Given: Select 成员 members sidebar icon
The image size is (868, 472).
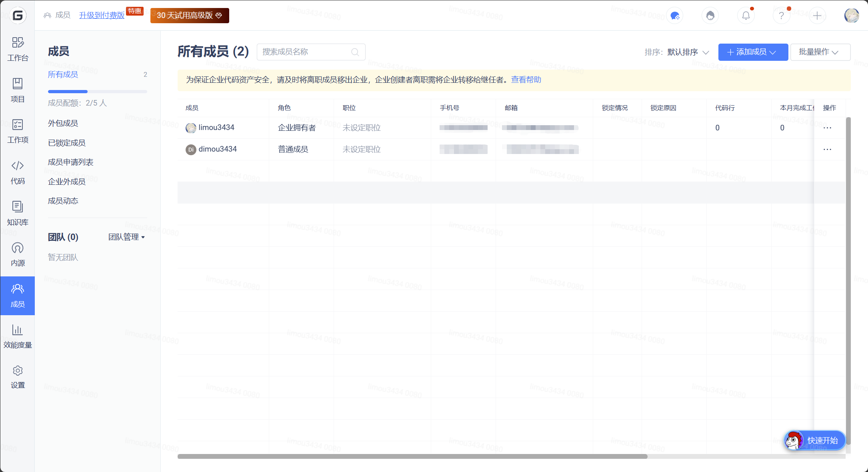Looking at the screenshot, I should (x=18, y=296).
